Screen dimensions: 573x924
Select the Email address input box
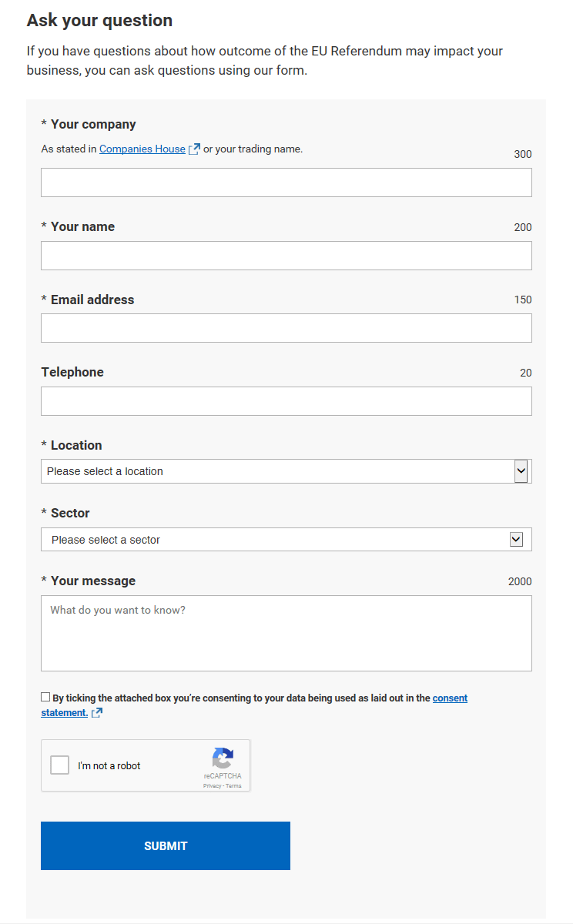click(286, 328)
